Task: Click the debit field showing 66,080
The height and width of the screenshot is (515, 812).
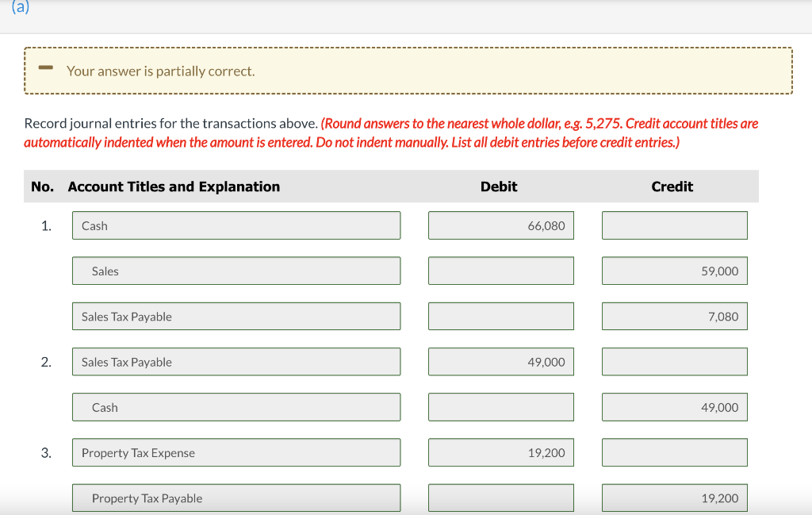Action: tap(500, 225)
